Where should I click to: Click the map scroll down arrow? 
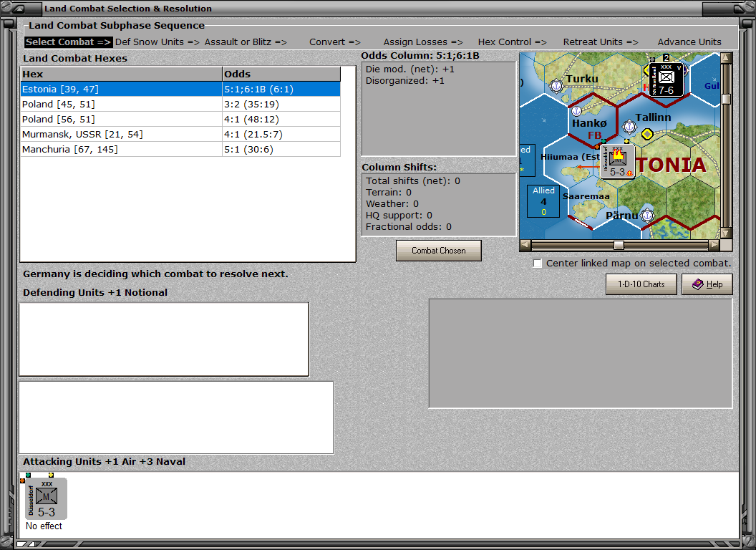tap(726, 233)
